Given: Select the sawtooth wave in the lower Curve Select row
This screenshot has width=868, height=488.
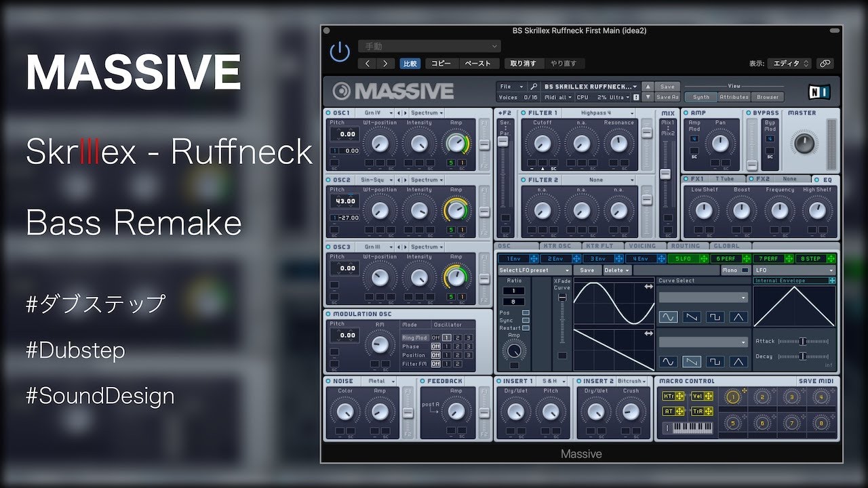Looking at the screenshot, I should click(x=692, y=361).
